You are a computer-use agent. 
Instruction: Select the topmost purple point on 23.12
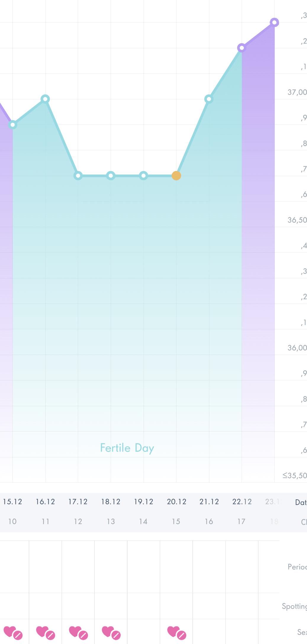[274, 22]
